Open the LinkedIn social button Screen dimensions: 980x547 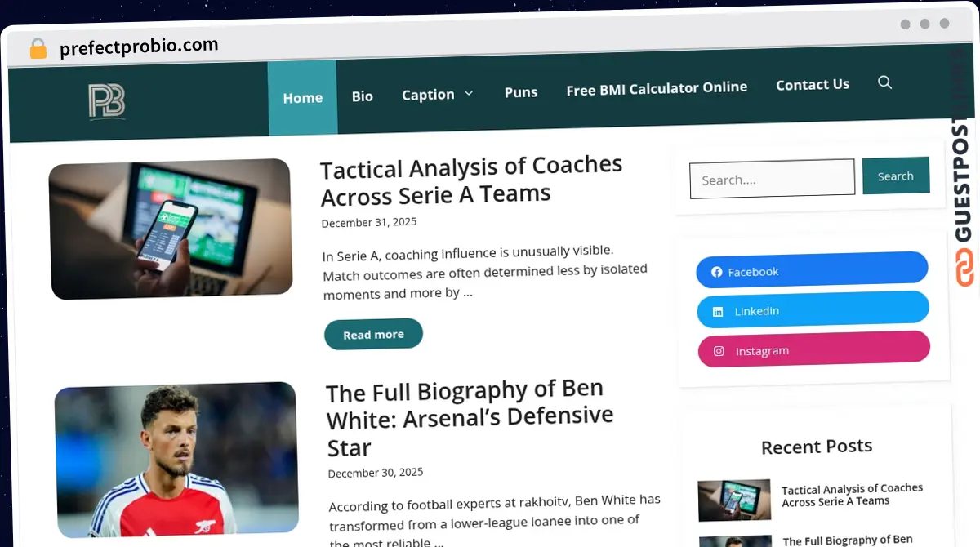(x=813, y=309)
